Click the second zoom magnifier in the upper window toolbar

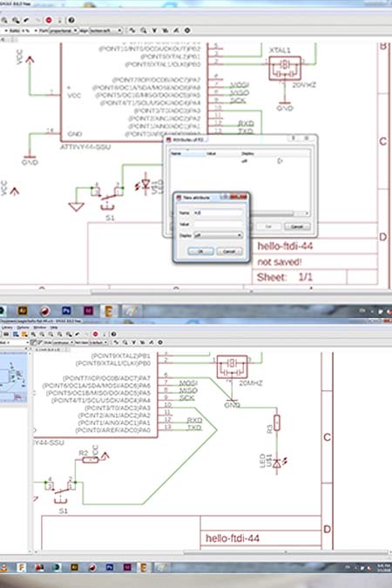(16, 20)
